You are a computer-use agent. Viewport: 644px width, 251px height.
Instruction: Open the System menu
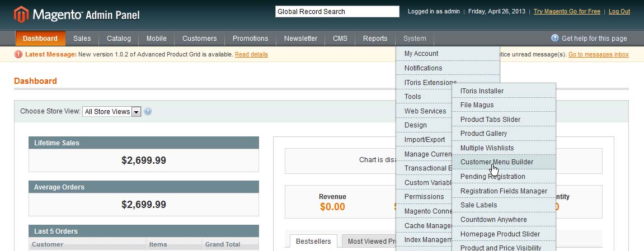pyautogui.click(x=415, y=39)
